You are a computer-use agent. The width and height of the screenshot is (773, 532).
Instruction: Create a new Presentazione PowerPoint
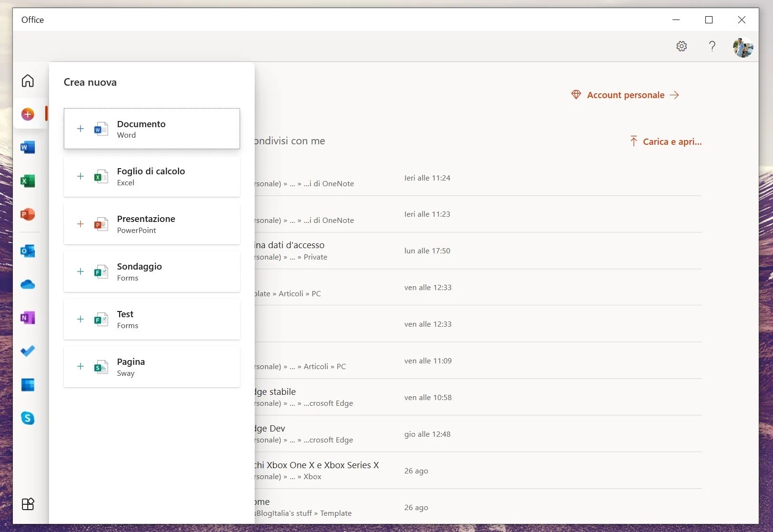tap(151, 224)
